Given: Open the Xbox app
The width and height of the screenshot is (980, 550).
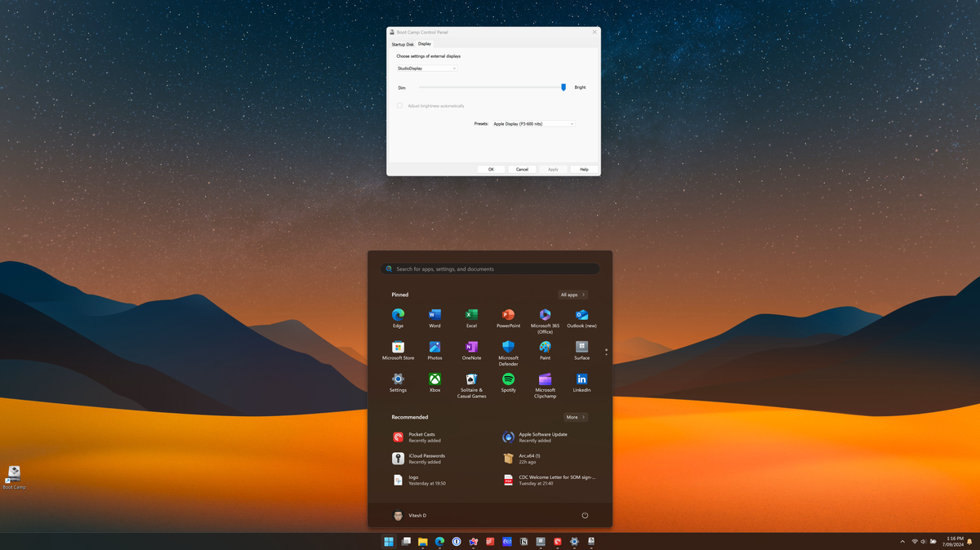Looking at the screenshot, I should click(x=434, y=379).
